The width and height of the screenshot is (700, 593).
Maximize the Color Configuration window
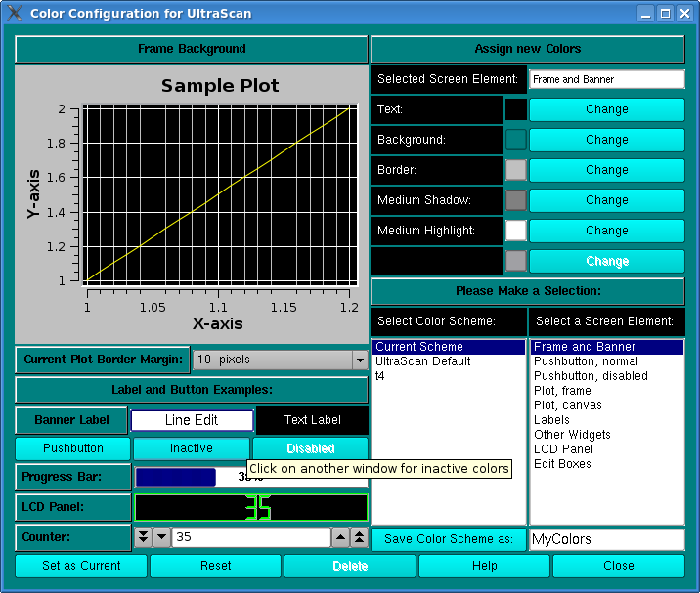(x=665, y=14)
